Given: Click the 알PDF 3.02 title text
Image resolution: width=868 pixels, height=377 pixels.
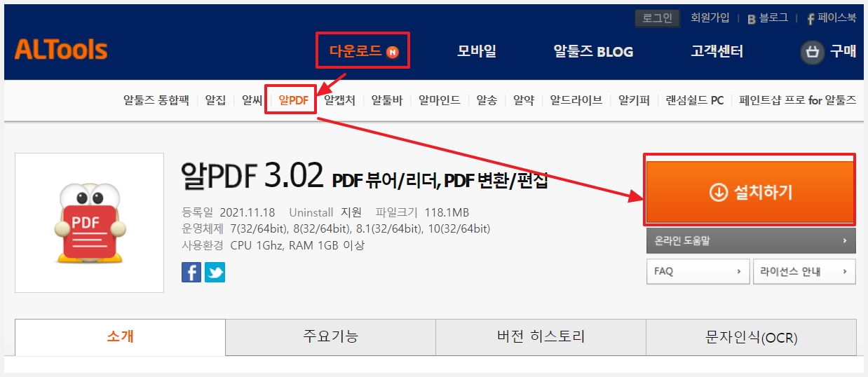Looking at the screenshot, I should (252, 175).
